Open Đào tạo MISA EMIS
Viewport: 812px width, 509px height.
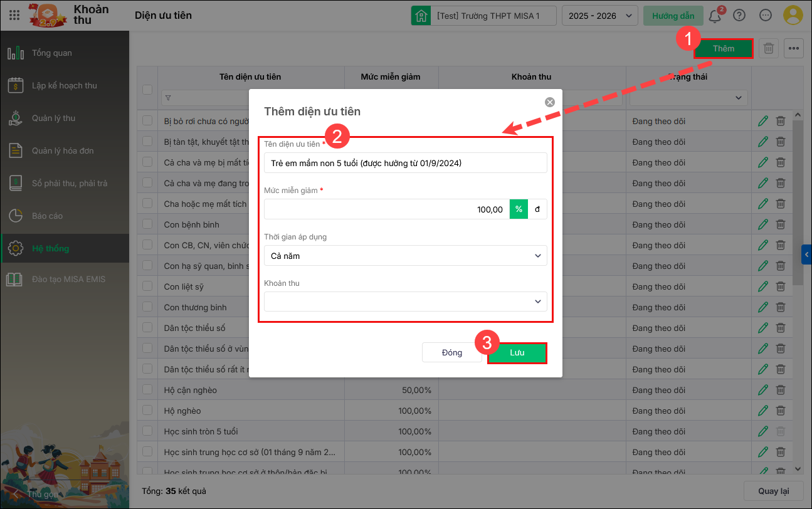[x=65, y=279]
